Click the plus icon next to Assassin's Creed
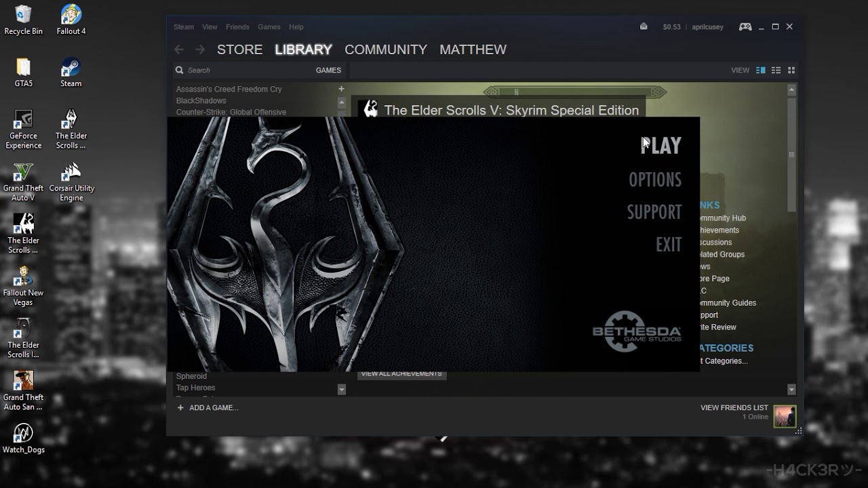 click(x=341, y=89)
